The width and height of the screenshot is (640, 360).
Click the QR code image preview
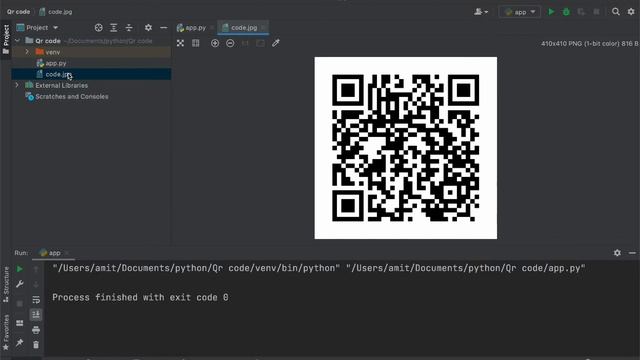pos(406,148)
